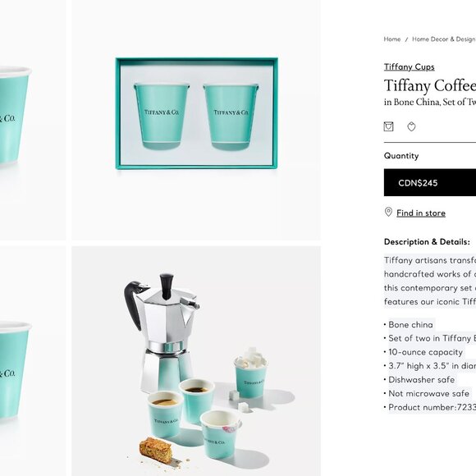
Task: Click the Quantity label
Action: pos(401,156)
